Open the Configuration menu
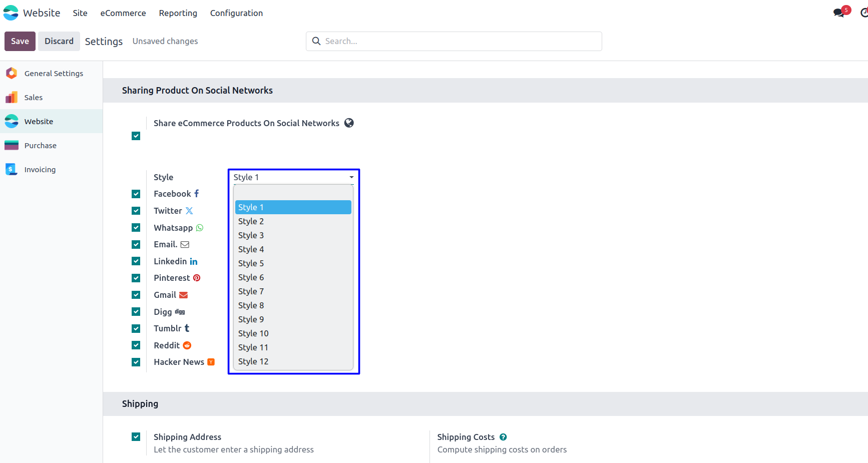The image size is (868, 463). point(236,13)
